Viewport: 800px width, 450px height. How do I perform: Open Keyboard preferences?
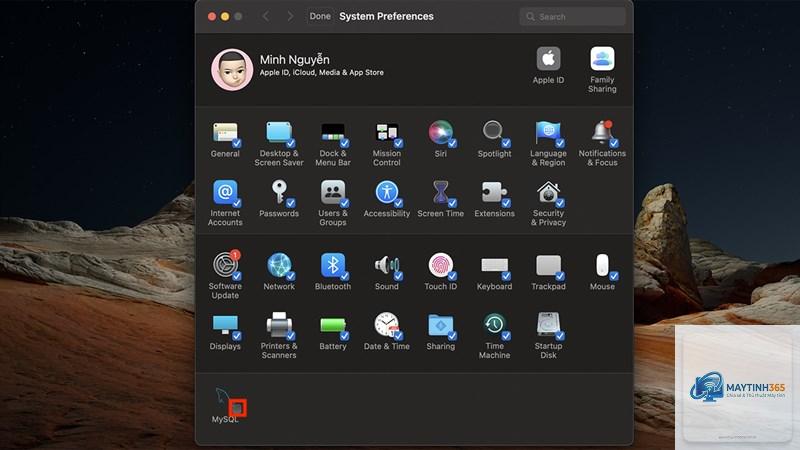click(494, 266)
